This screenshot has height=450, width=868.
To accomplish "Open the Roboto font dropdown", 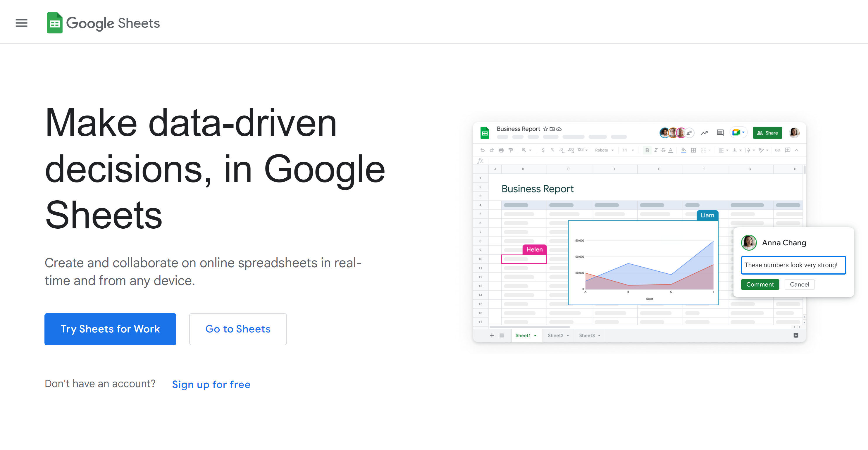I will [604, 150].
